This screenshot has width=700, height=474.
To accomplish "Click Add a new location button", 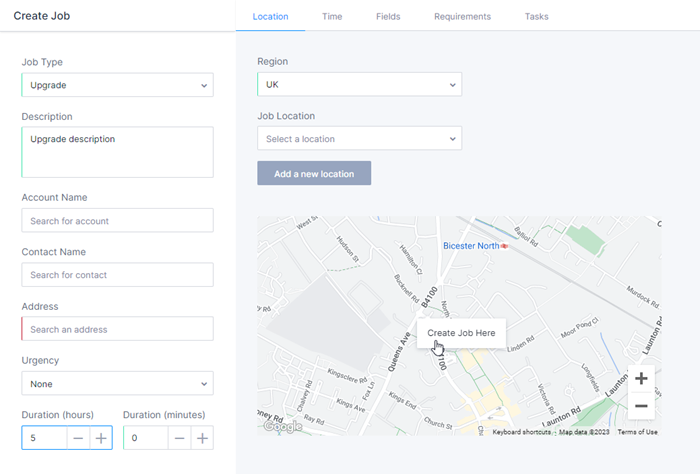I will click(x=314, y=173).
